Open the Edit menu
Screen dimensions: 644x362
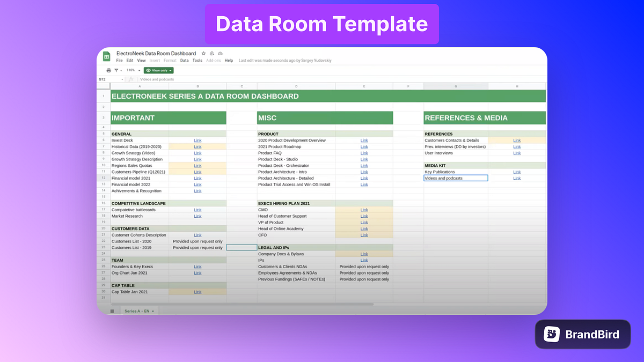[130, 61]
